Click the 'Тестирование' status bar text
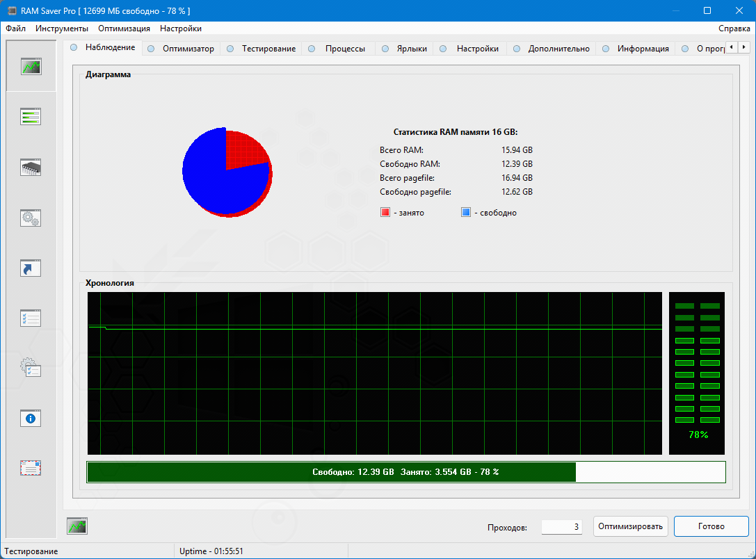The image size is (756, 559). click(x=31, y=551)
